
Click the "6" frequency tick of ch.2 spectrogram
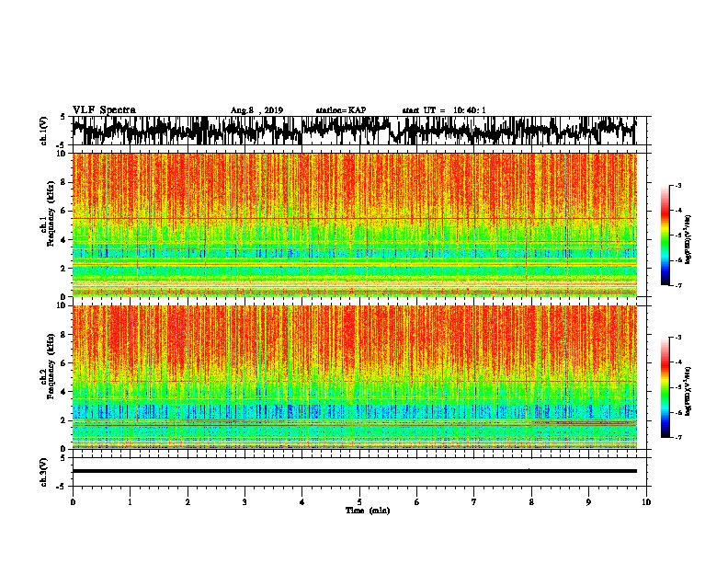(x=65, y=363)
